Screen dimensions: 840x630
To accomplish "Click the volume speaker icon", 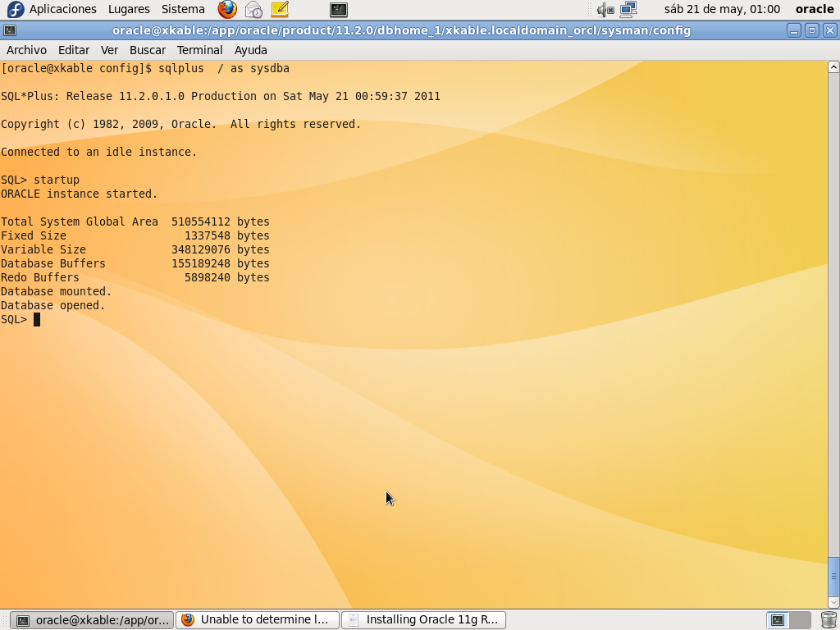I will coord(605,9).
